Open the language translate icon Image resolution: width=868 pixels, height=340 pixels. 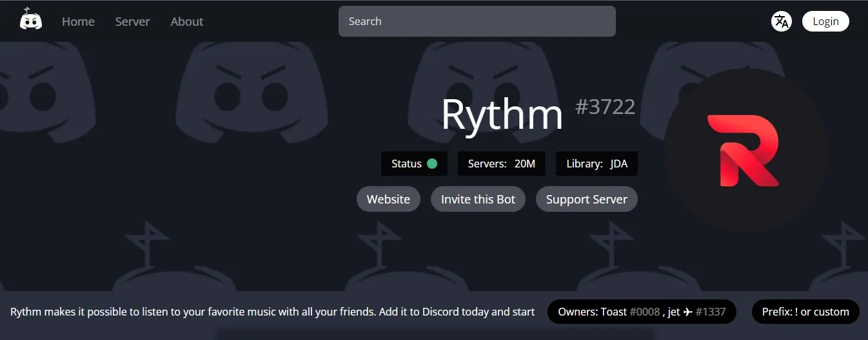(782, 21)
